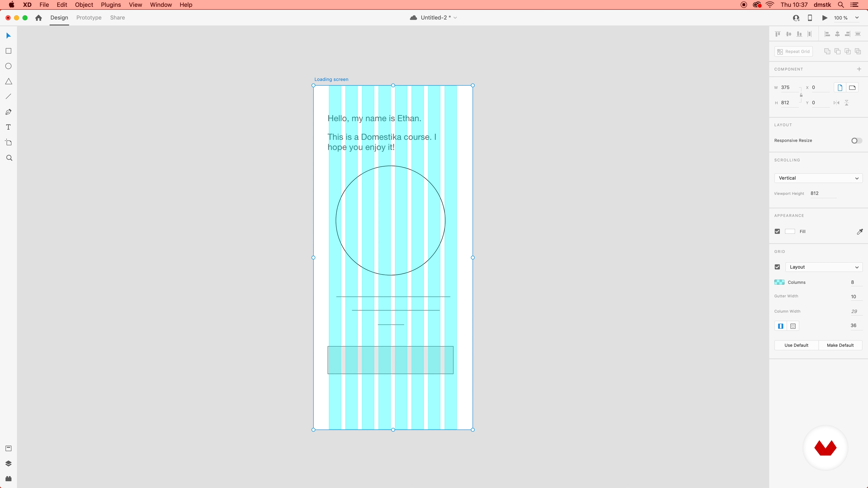Image resolution: width=868 pixels, height=488 pixels.
Task: Click the Distribute horizontally icon
Action: (858, 34)
